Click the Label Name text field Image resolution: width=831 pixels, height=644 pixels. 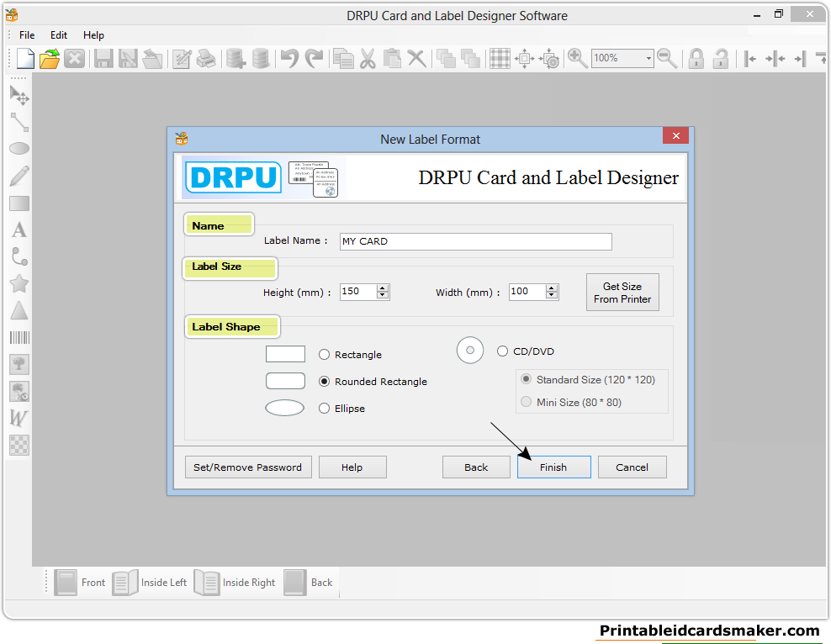pos(476,241)
